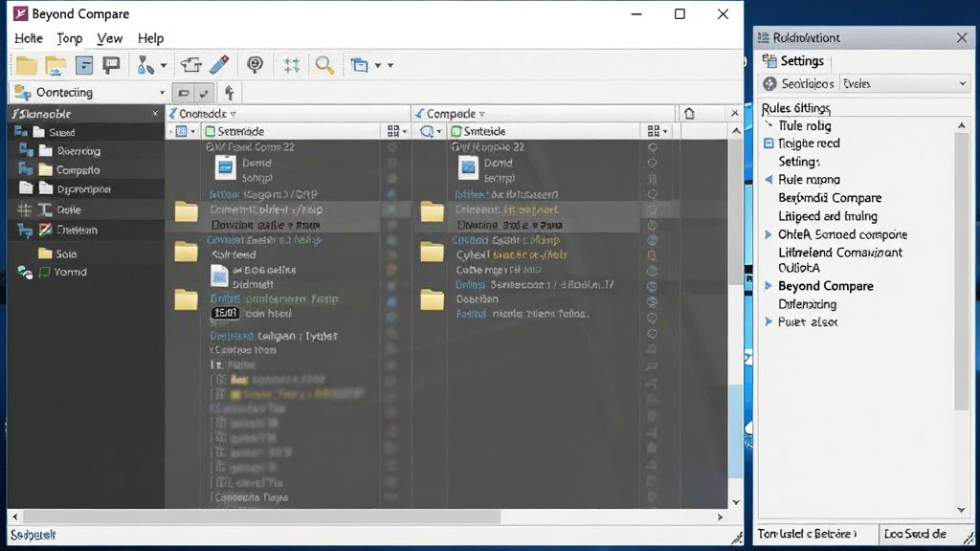Click Settings item under Tiojgte reed
The height and width of the screenshot is (551, 980).
coord(799,162)
